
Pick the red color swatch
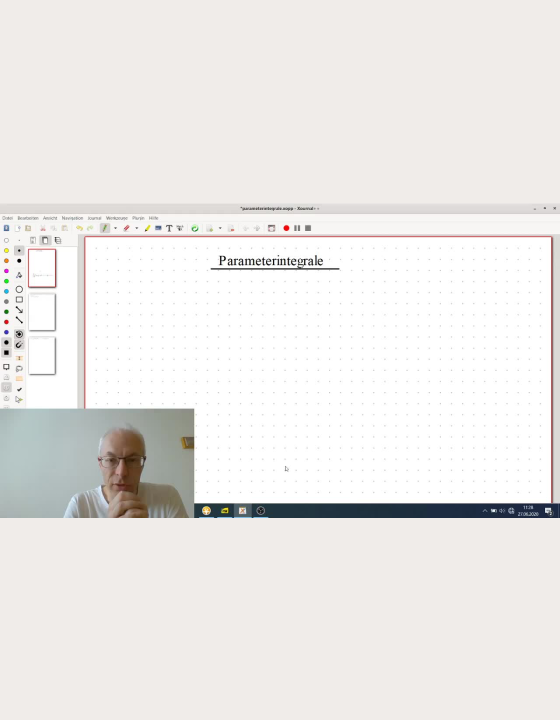click(x=6, y=322)
